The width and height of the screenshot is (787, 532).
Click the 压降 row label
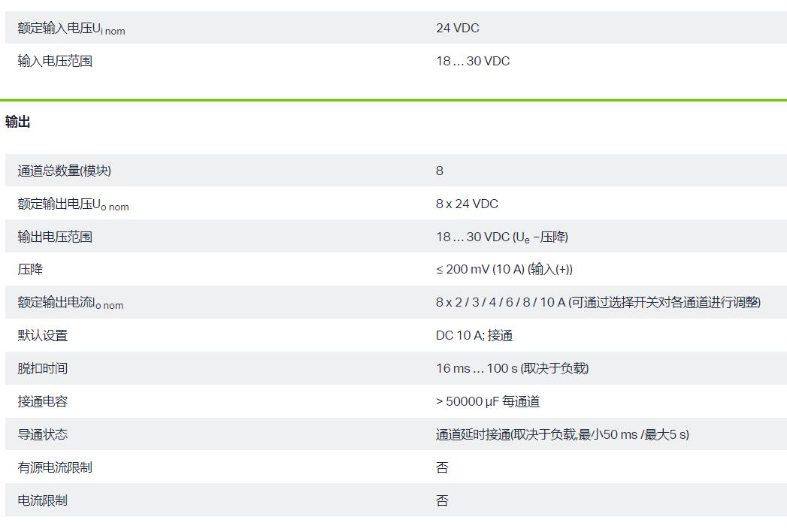click(30, 269)
